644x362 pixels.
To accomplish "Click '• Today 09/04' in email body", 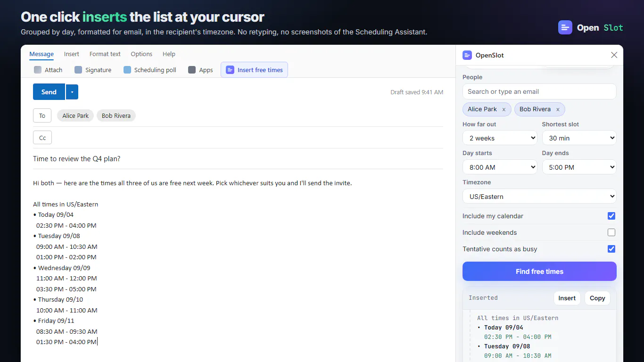I will click(53, 215).
